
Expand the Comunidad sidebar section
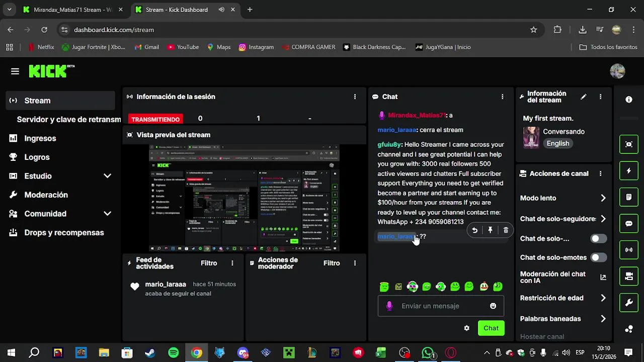(107, 214)
